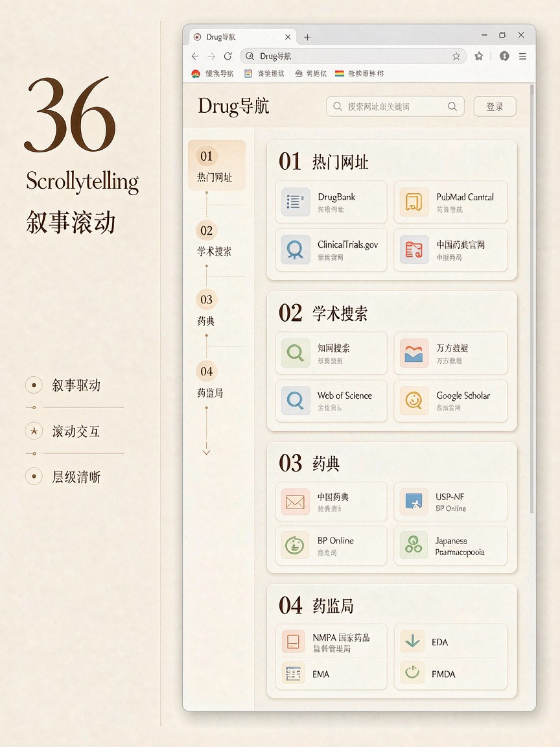
Task: Click the Google Scholar icon
Action: click(x=414, y=401)
